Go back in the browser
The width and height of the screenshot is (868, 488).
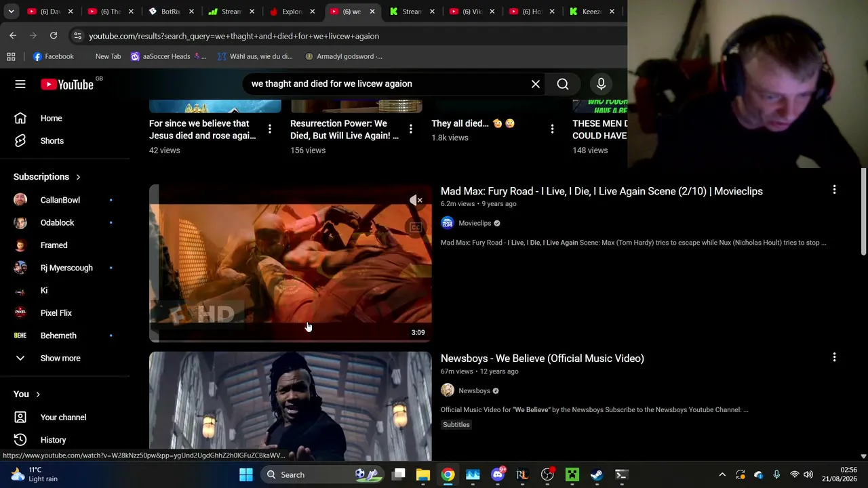[x=13, y=35]
